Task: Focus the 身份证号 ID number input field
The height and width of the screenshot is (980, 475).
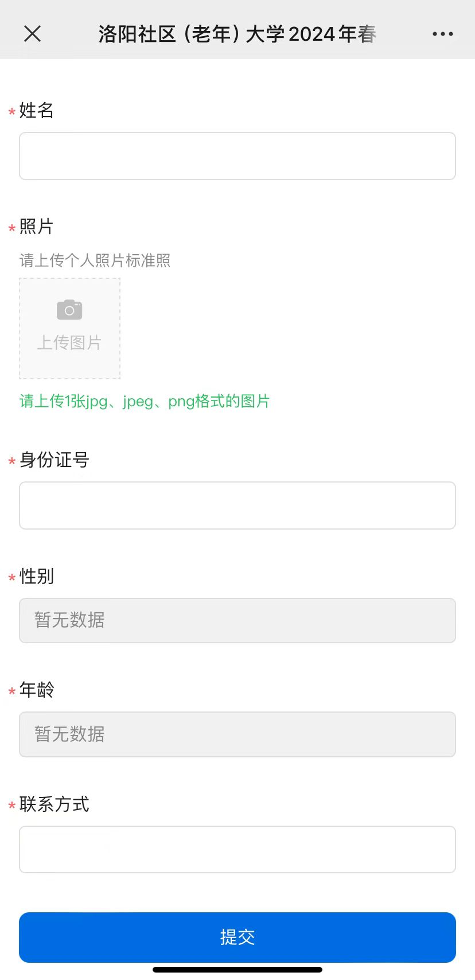Action: (237, 505)
